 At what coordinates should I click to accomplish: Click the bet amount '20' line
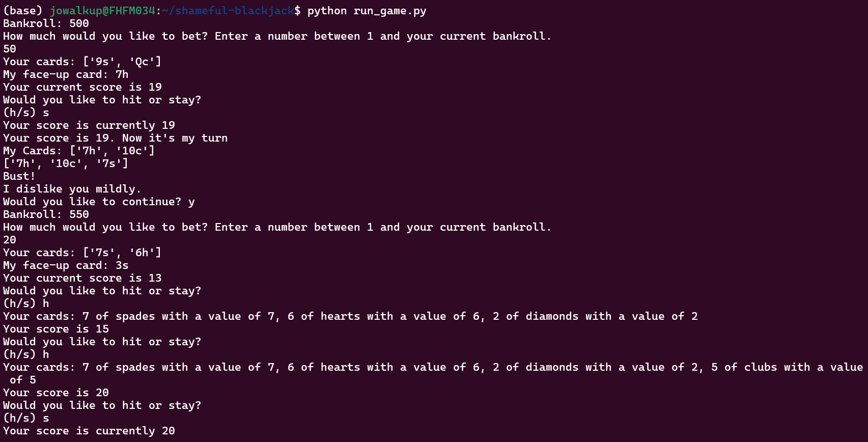[x=10, y=240]
